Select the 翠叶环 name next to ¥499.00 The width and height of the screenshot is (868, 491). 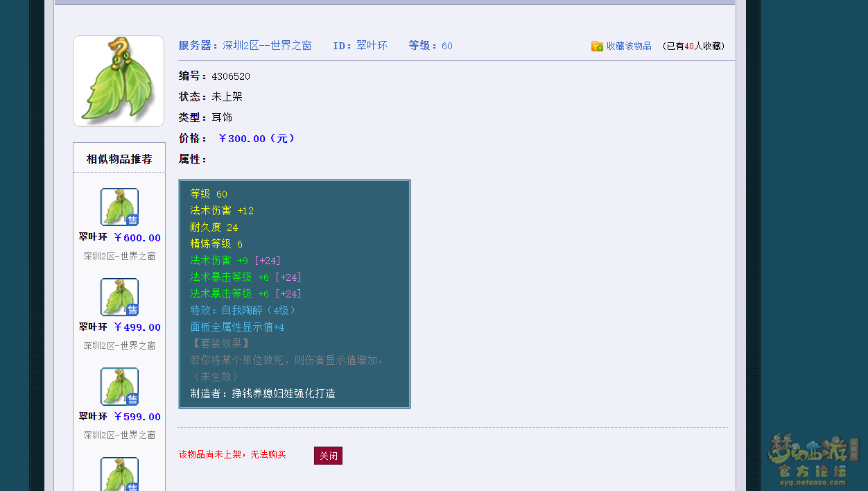click(x=93, y=327)
